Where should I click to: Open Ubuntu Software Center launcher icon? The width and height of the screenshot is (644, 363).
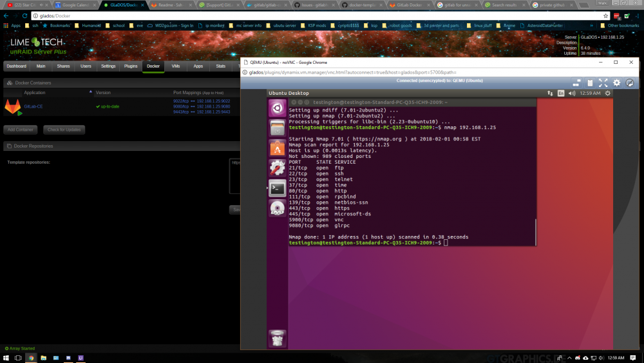tap(277, 148)
